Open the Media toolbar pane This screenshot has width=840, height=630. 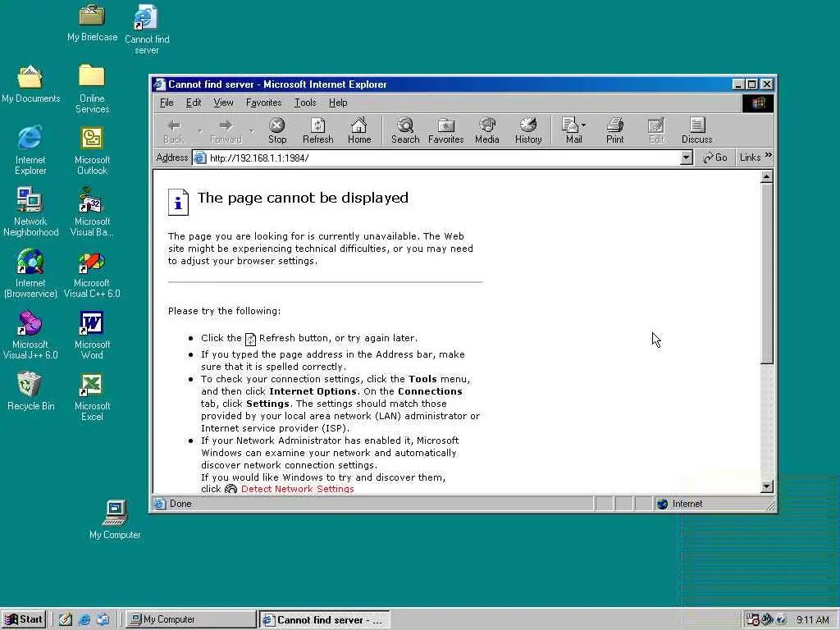(x=487, y=130)
